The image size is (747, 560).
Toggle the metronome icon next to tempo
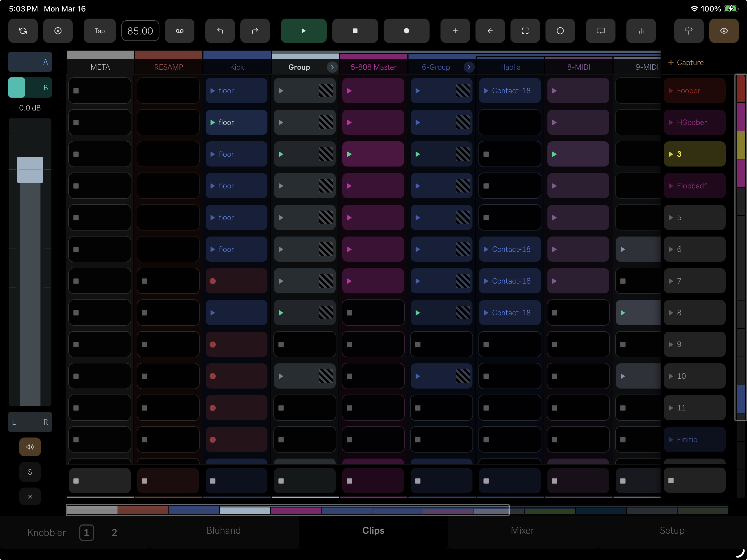coord(179,31)
